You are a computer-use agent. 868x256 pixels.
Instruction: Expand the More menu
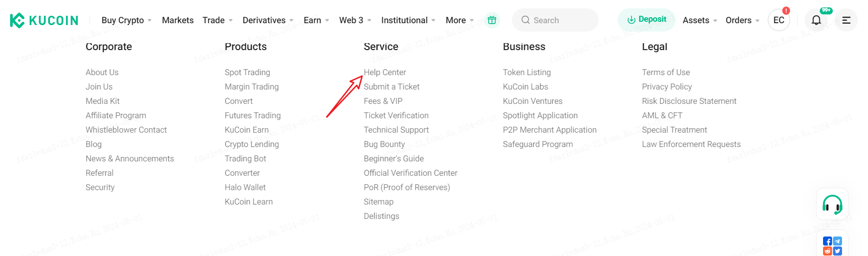click(x=460, y=20)
